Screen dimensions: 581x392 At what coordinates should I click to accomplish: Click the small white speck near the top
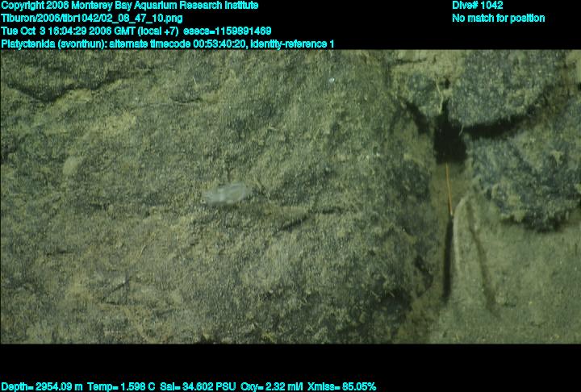(331, 81)
